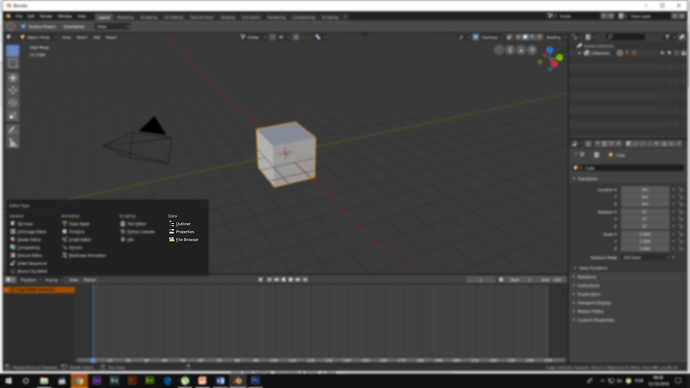Collapse the Transform panel
This screenshot has width=690, height=388.
587,179
